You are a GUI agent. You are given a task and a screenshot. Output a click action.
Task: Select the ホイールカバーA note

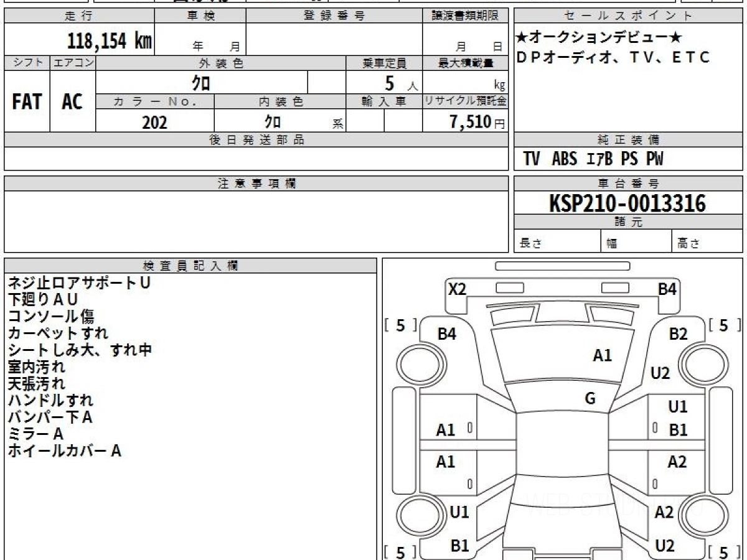(64, 450)
